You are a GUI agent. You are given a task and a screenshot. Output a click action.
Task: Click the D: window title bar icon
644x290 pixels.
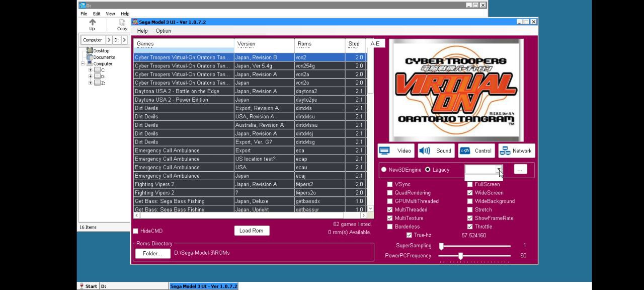pos(82,6)
